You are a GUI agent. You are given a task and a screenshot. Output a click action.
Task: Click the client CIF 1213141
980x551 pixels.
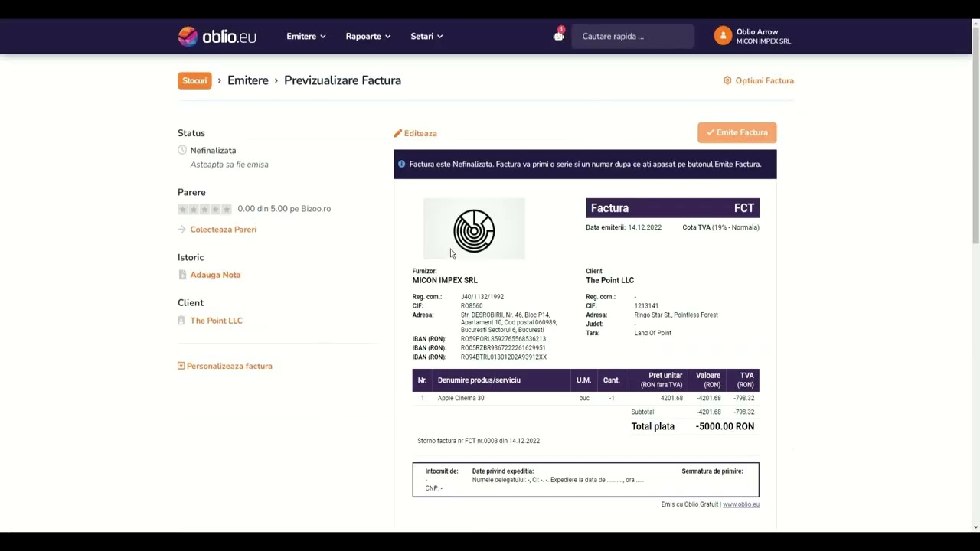[x=646, y=306]
